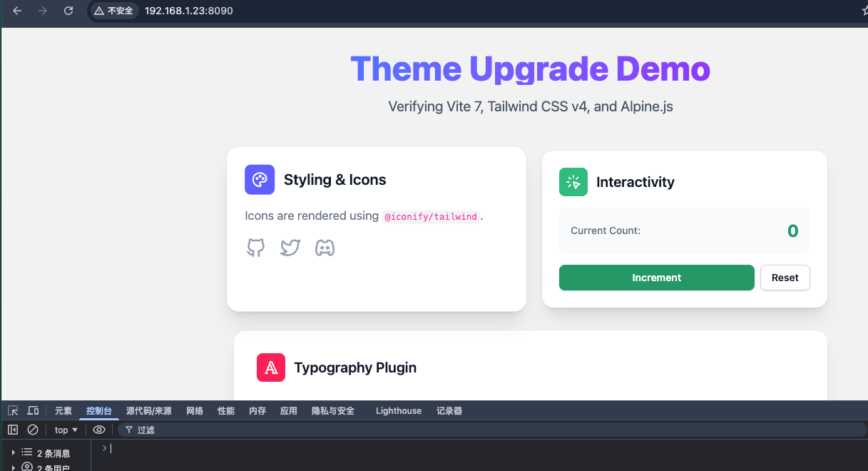Click the green Interactivity cursor icon
This screenshot has height=471, width=868.
(573, 182)
